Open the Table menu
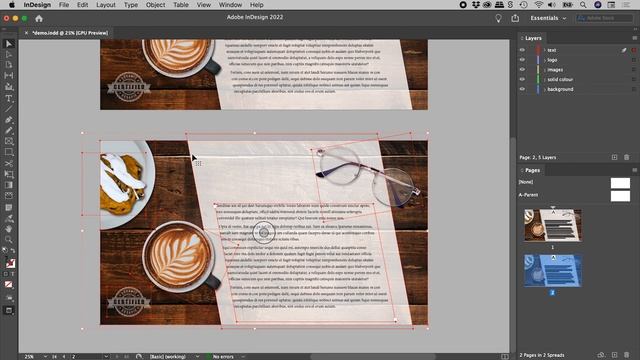Screen dimensions: 640x360 (180, 5)
